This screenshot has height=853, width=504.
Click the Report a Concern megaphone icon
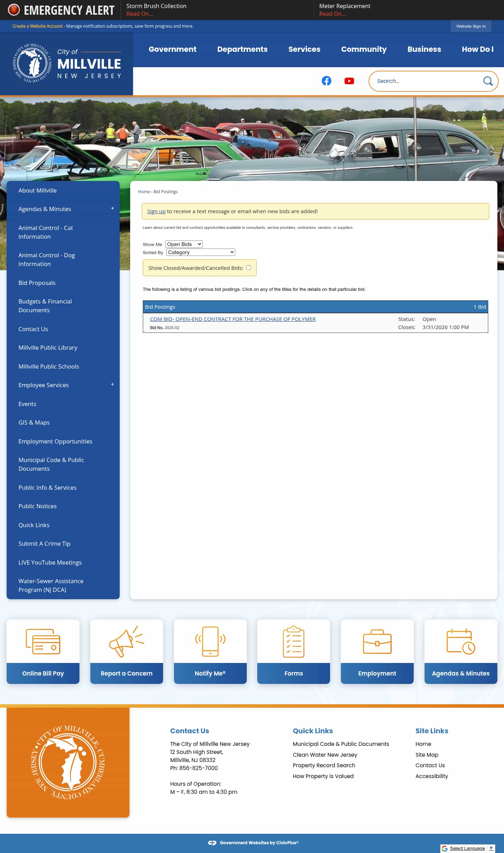tap(126, 641)
